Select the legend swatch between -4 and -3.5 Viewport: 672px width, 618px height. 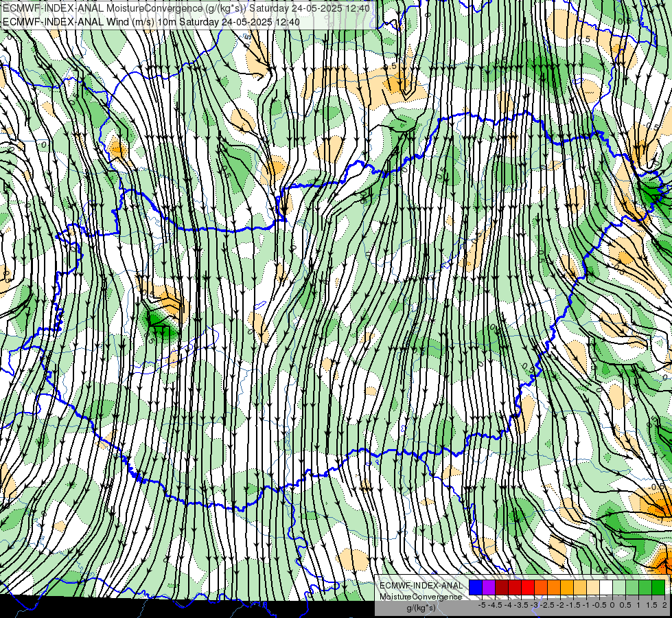[x=515, y=588]
